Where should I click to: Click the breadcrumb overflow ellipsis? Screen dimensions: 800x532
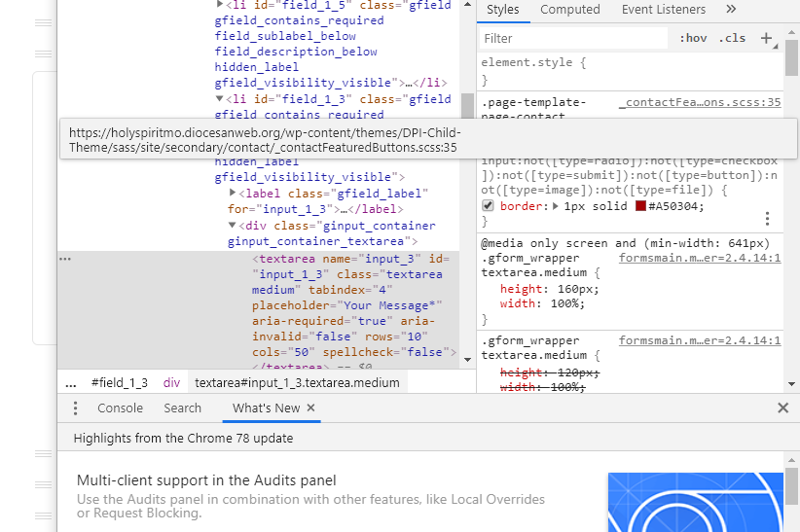[70, 383]
